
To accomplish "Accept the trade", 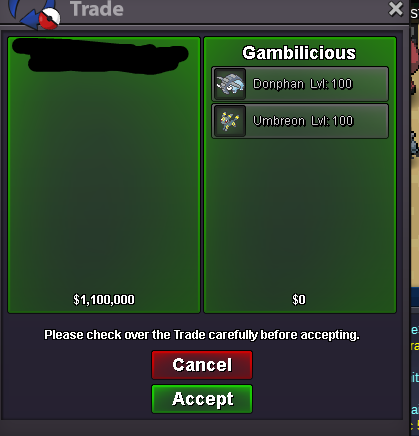I will (202, 399).
